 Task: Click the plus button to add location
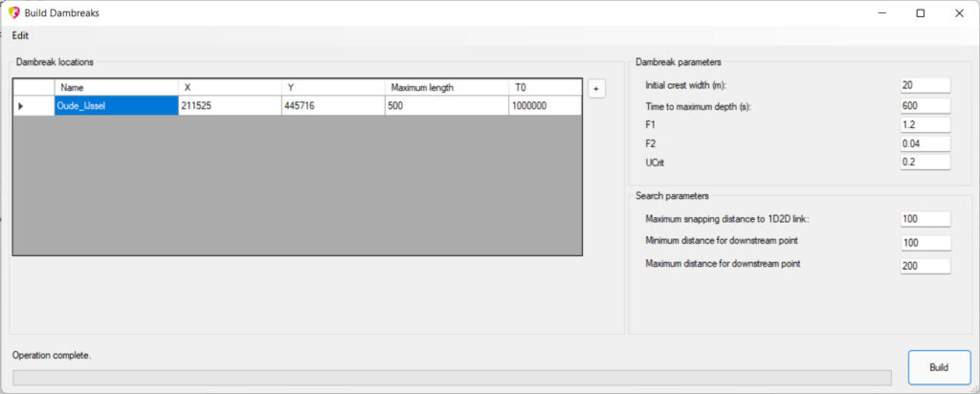[x=595, y=88]
